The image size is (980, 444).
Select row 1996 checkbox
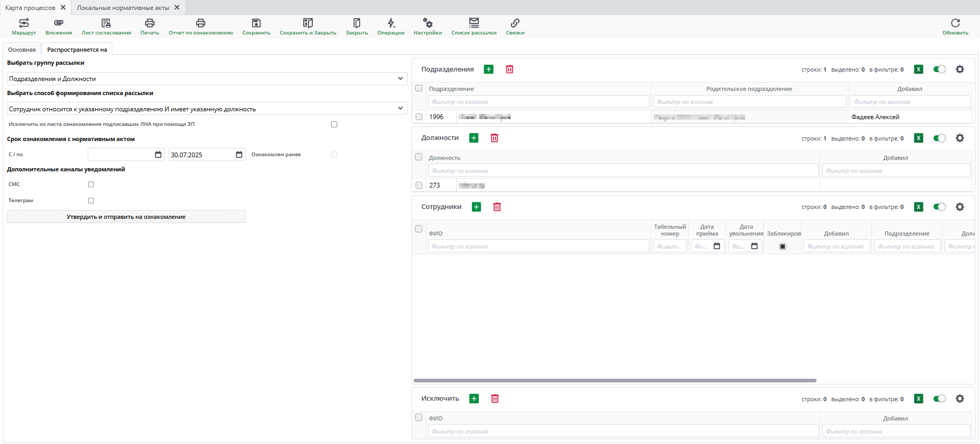click(x=419, y=117)
